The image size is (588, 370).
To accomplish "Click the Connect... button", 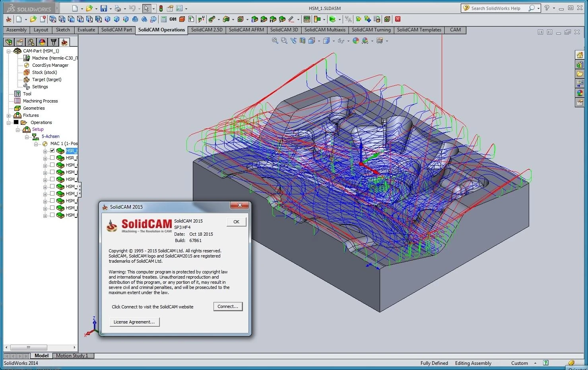I will (x=228, y=306).
